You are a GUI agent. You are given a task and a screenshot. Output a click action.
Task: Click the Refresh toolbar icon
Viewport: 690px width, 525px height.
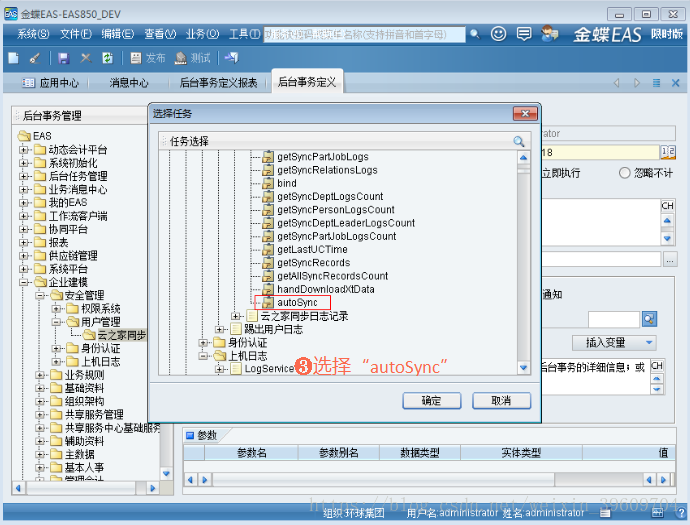[107, 58]
